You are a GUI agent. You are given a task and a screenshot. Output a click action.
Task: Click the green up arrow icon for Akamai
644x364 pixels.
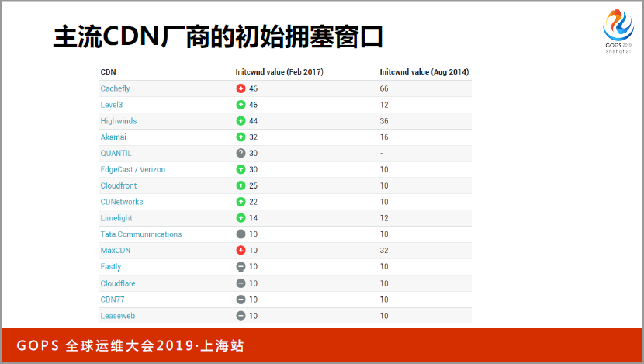click(x=241, y=137)
